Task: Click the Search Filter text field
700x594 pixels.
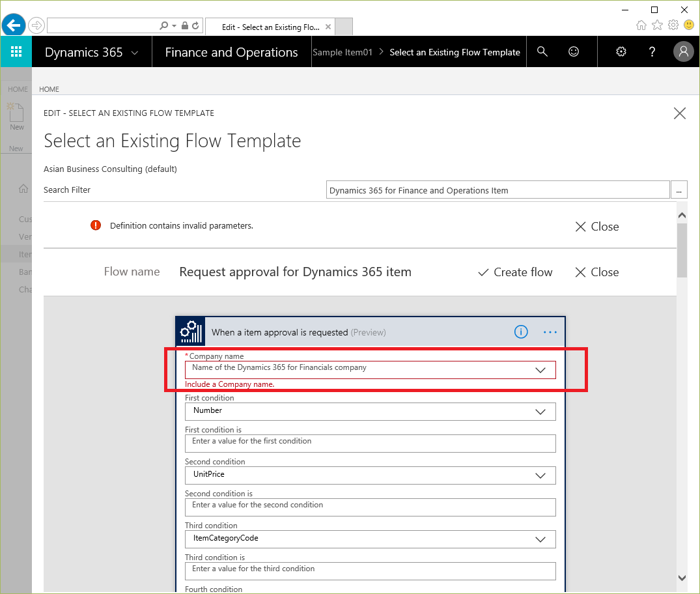Action: 497,190
